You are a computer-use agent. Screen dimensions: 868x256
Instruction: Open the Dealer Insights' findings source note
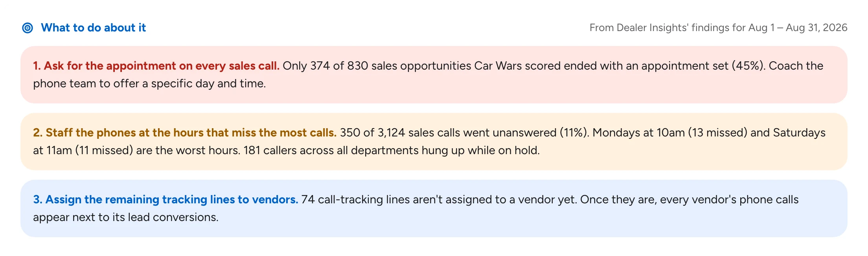(718, 28)
